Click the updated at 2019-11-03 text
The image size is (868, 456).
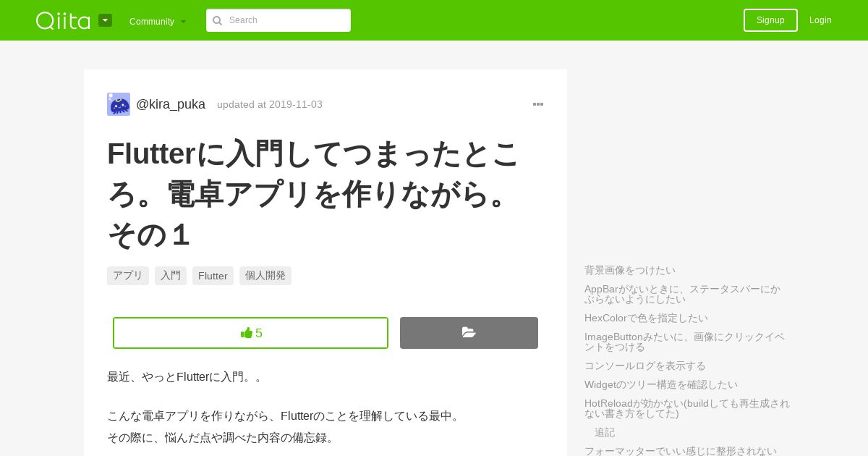pyautogui.click(x=270, y=104)
